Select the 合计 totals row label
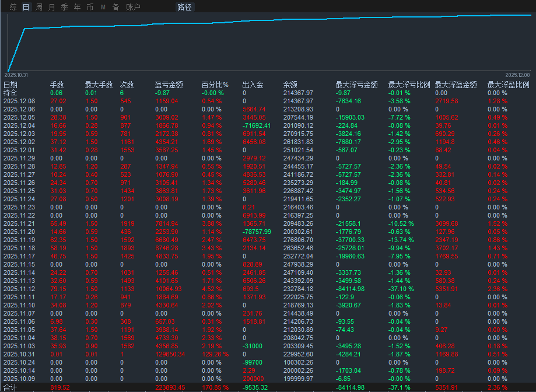This screenshot has height=392, width=536. coord(10,387)
